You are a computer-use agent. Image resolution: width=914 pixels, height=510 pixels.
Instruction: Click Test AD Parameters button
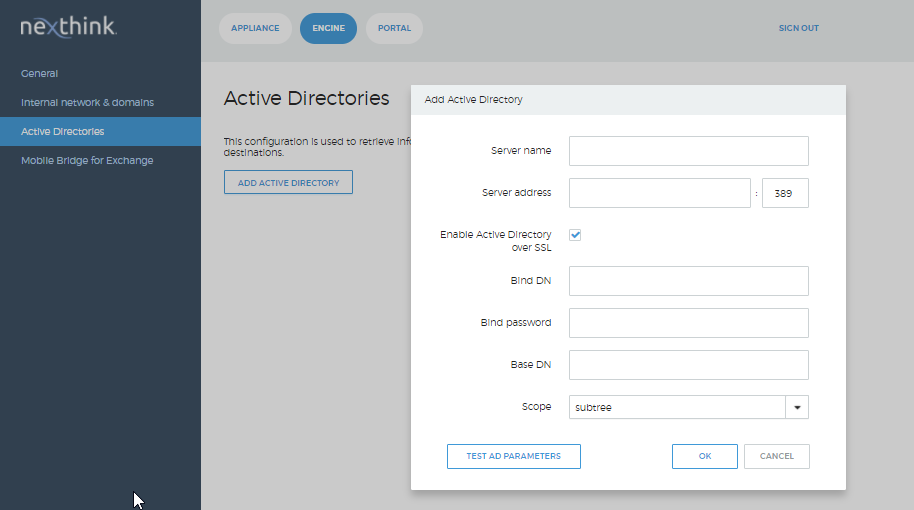514,456
